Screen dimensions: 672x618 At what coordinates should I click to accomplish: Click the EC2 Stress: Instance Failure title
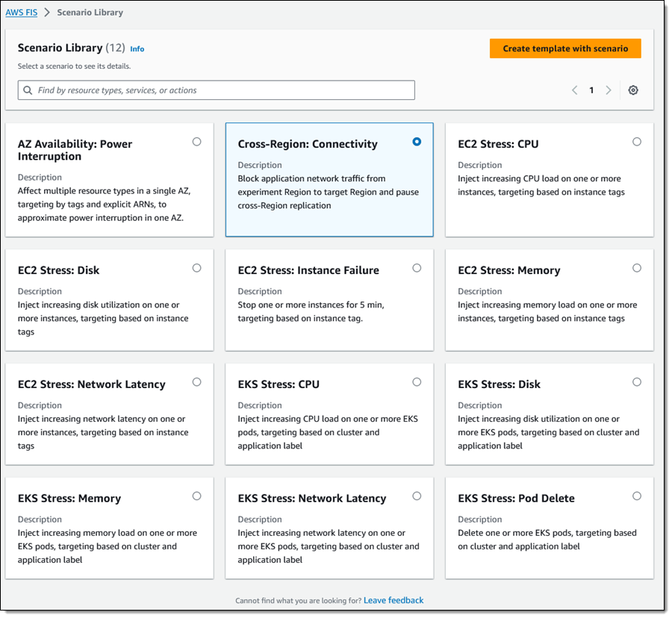pos(308,270)
